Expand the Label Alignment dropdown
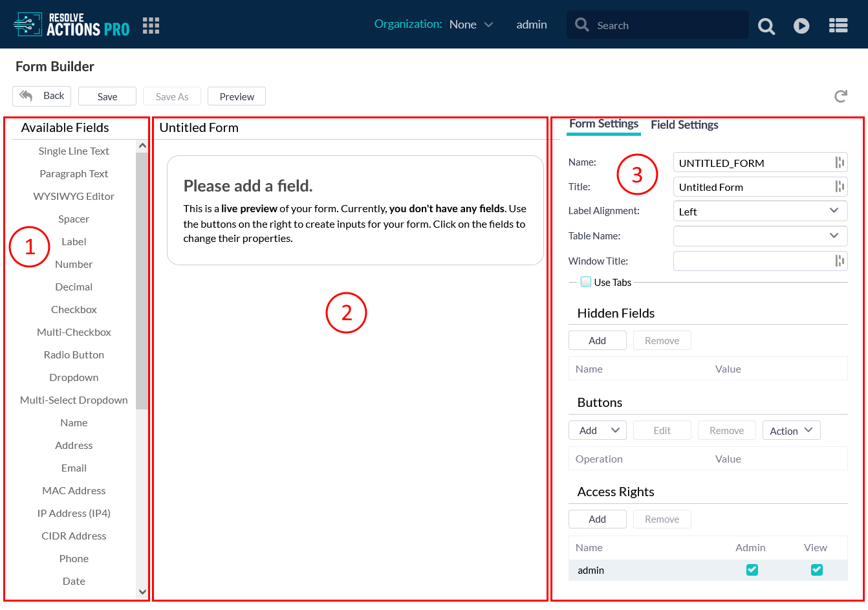The image size is (868, 610). [x=834, y=211]
